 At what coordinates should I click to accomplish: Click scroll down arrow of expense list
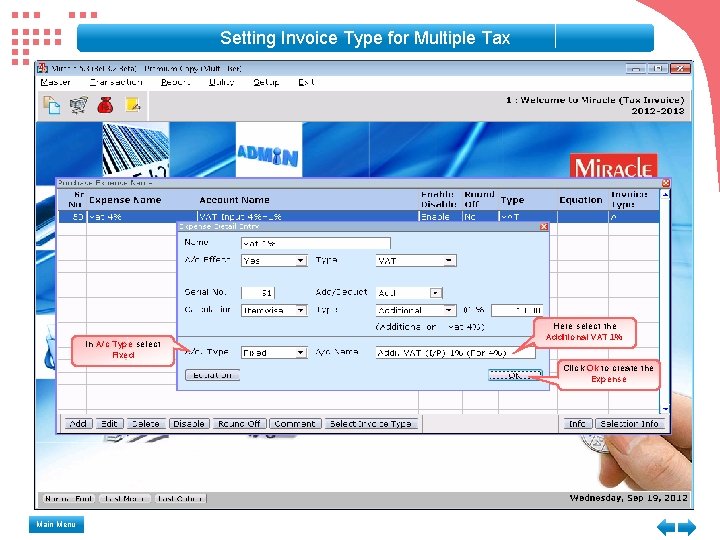point(665,408)
